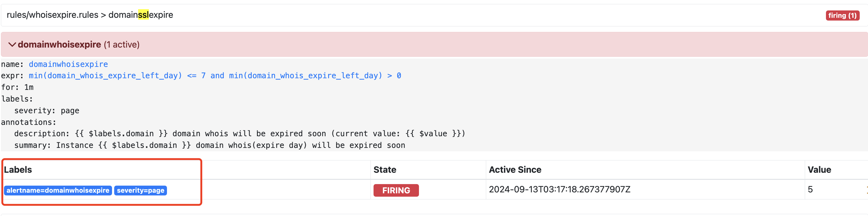The width and height of the screenshot is (868, 216).
Task: Click the Labels column header
Action: coord(18,169)
